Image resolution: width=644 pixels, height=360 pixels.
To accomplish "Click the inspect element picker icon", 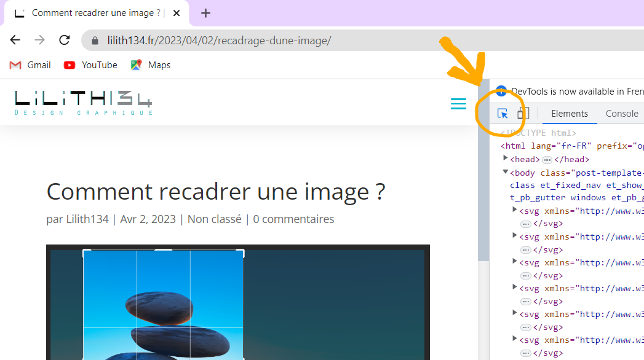I will click(x=503, y=114).
